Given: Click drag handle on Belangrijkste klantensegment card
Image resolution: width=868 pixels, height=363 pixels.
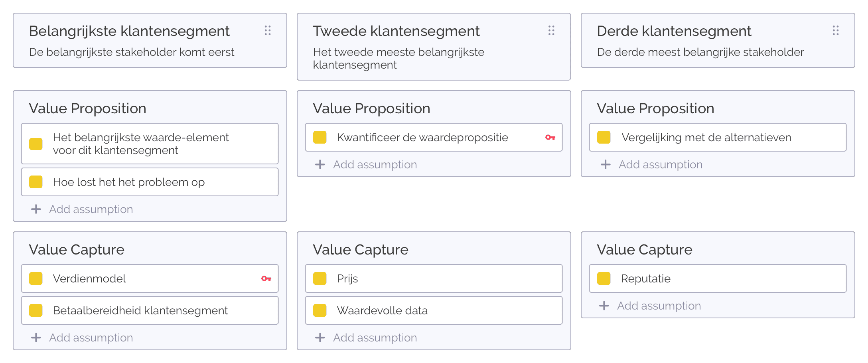Looking at the screenshot, I should (x=268, y=31).
